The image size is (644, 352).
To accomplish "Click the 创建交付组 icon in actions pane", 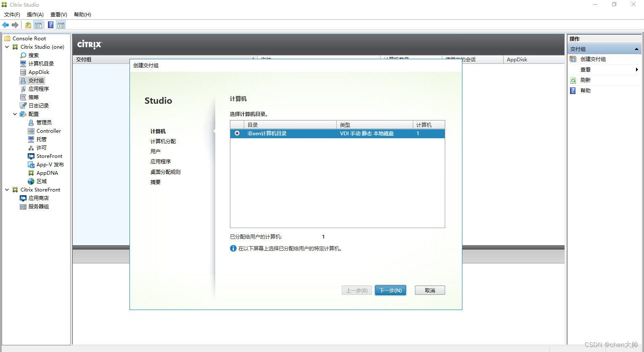I will [573, 59].
